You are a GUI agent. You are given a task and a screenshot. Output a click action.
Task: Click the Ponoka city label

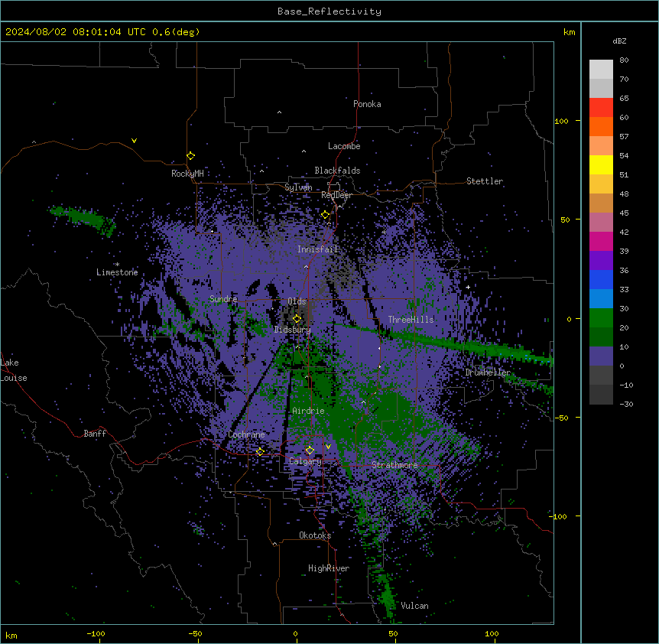pyautogui.click(x=367, y=104)
